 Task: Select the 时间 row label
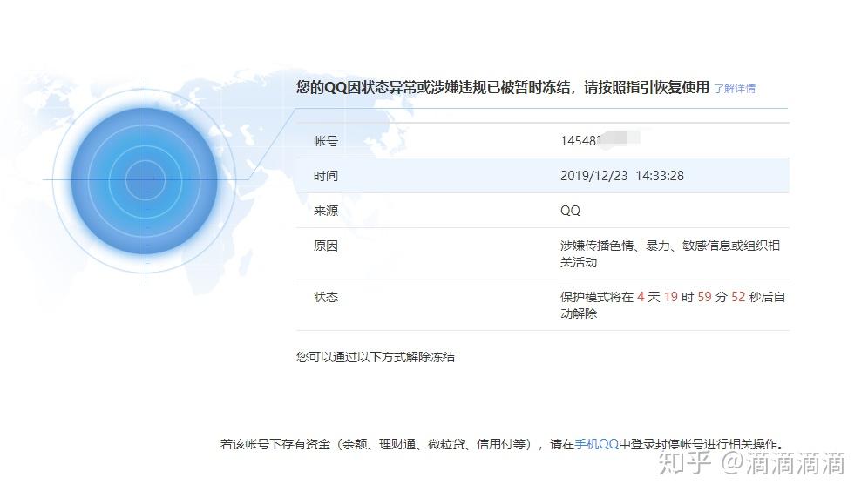pos(326,175)
